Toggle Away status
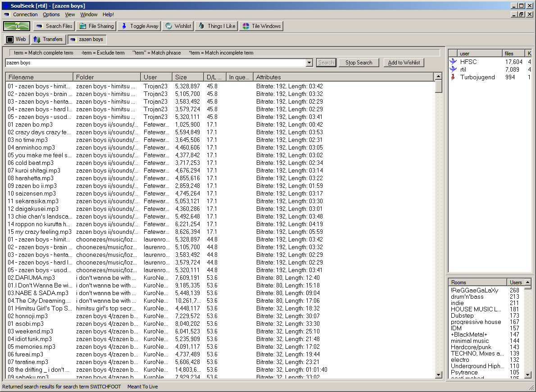This screenshot has width=536, height=392. point(139,26)
